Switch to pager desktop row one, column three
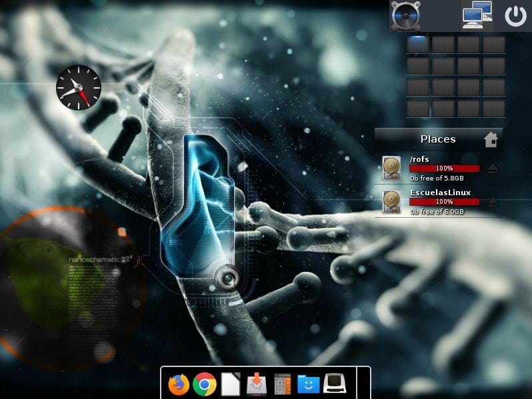The height and width of the screenshot is (399, 532). pyautogui.click(x=469, y=45)
